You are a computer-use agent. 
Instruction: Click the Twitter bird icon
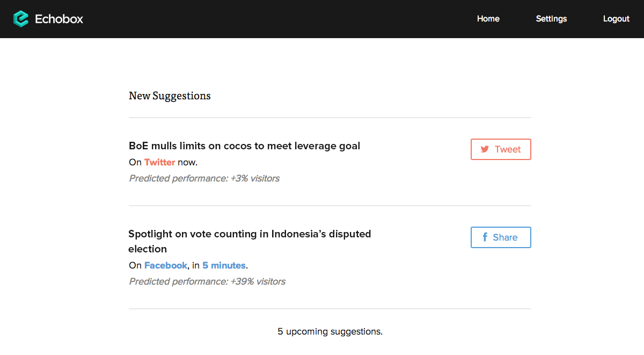[485, 149]
